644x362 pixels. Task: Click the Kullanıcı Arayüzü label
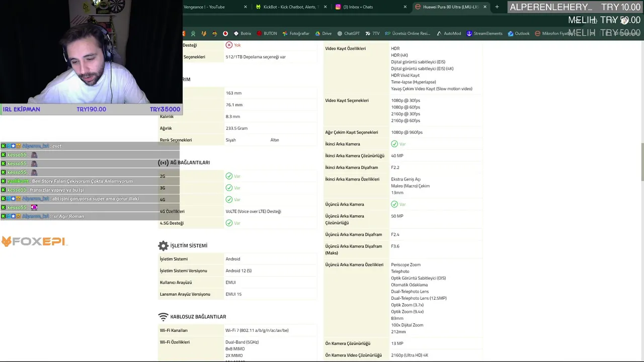tap(176, 283)
